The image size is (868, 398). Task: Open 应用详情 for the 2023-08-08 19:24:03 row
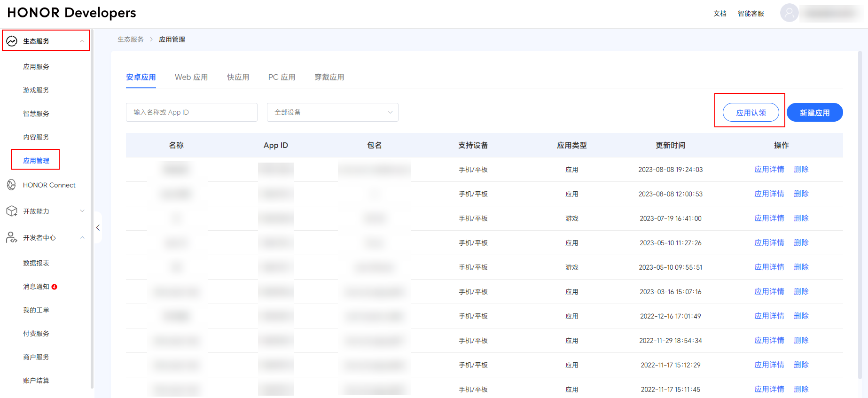pos(769,169)
